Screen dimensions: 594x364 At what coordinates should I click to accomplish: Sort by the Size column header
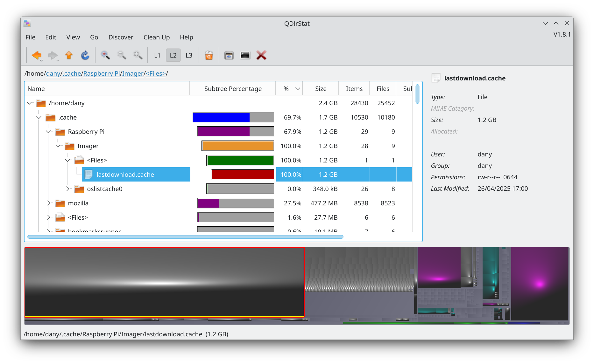pyautogui.click(x=321, y=89)
